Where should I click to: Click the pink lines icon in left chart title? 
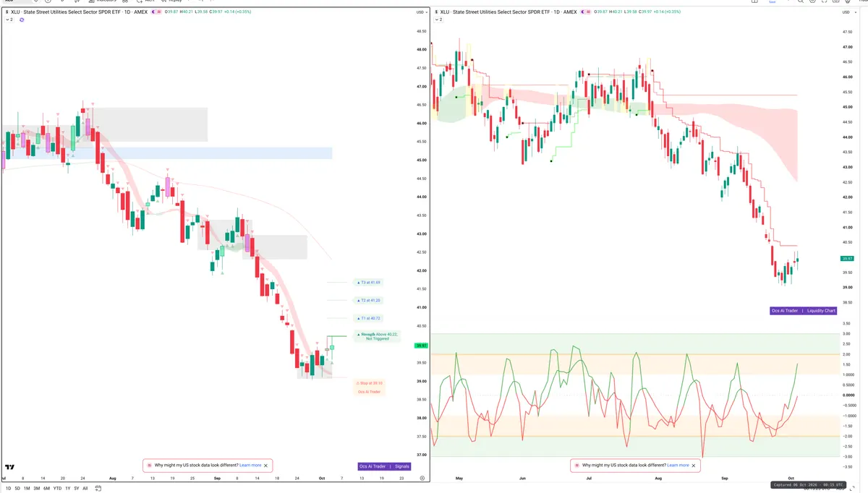[159, 12]
